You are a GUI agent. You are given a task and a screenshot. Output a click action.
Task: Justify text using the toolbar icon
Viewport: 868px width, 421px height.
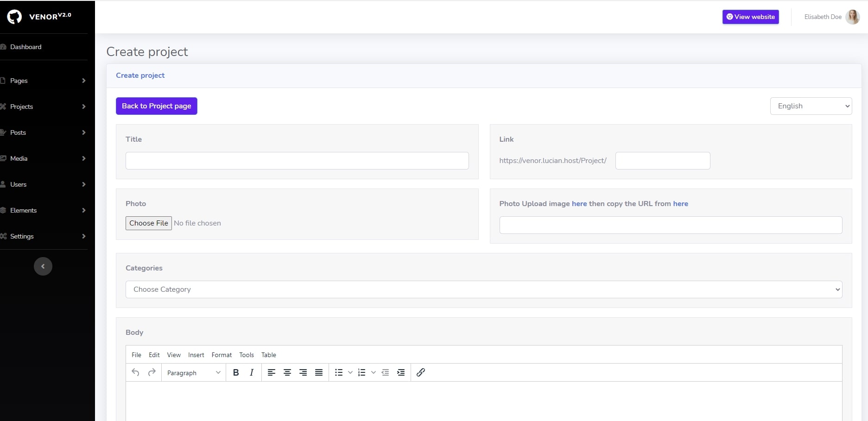[319, 372]
